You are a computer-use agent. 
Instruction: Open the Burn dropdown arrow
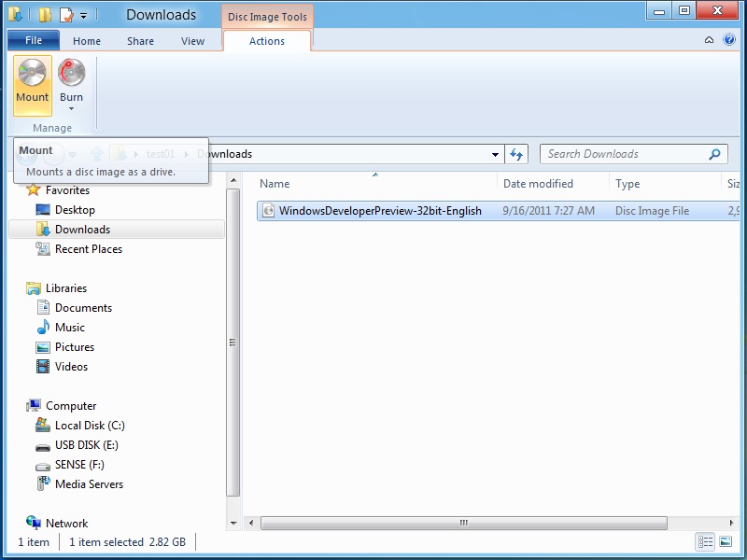click(71, 109)
